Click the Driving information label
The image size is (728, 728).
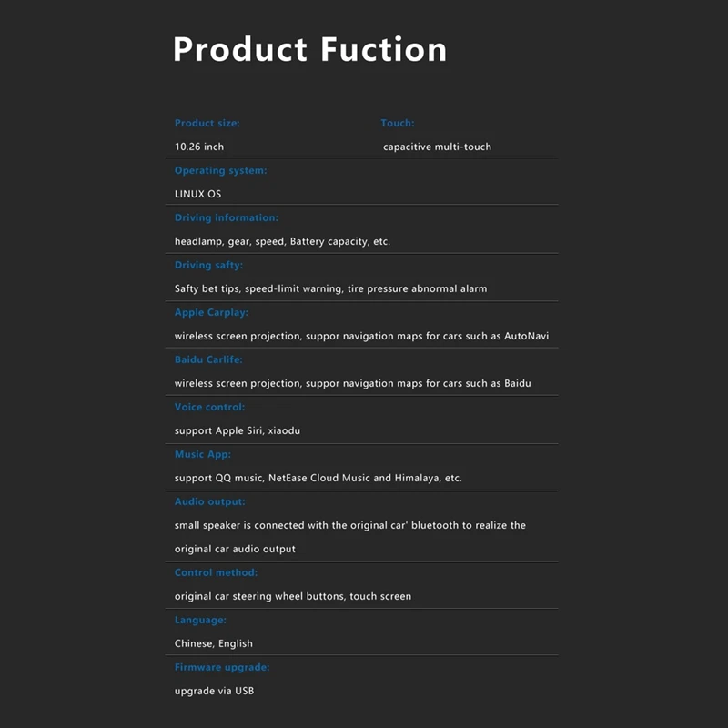[x=227, y=217]
